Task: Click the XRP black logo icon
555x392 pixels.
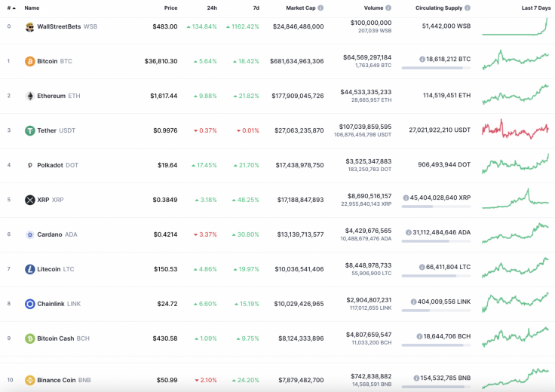Action: (x=29, y=200)
